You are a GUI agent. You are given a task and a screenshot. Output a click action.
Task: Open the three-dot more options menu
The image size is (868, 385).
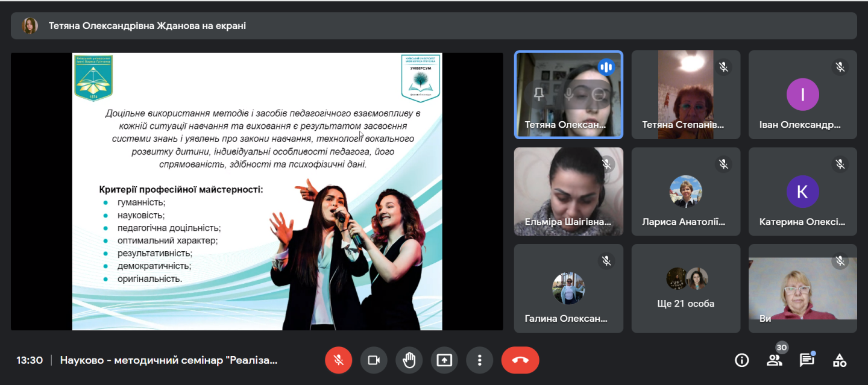point(480,360)
